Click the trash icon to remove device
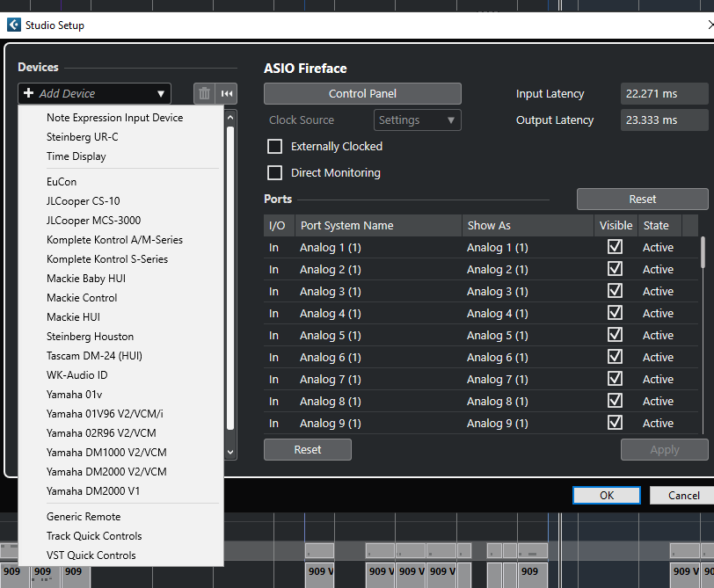 pos(204,94)
